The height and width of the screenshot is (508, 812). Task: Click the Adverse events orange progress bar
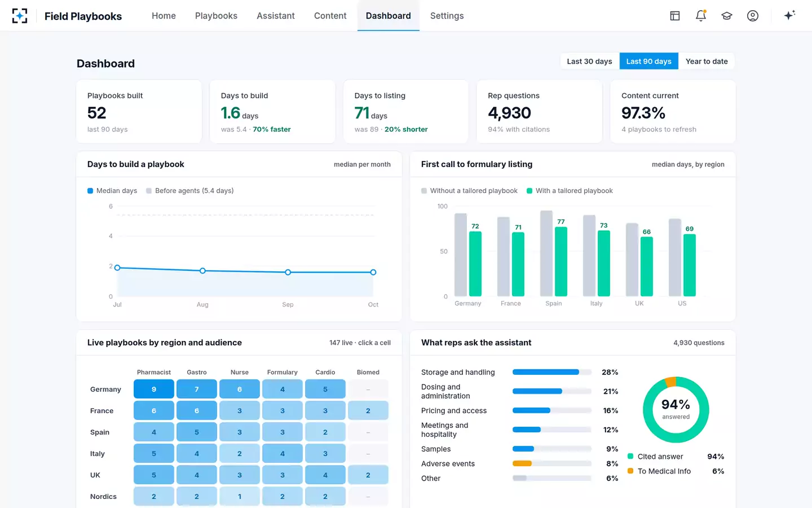(552, 463)
